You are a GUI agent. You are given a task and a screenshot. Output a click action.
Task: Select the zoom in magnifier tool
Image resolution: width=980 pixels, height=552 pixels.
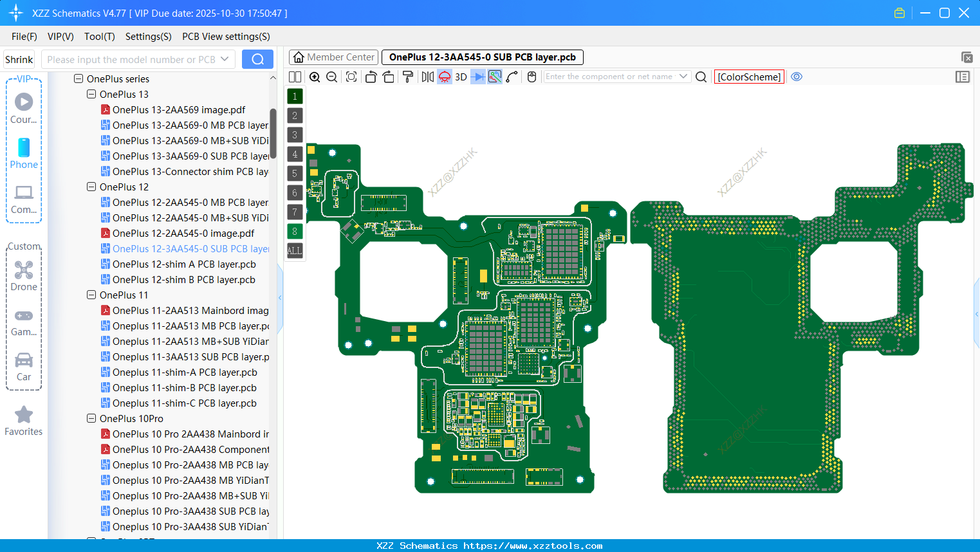[x=315, y=77]
